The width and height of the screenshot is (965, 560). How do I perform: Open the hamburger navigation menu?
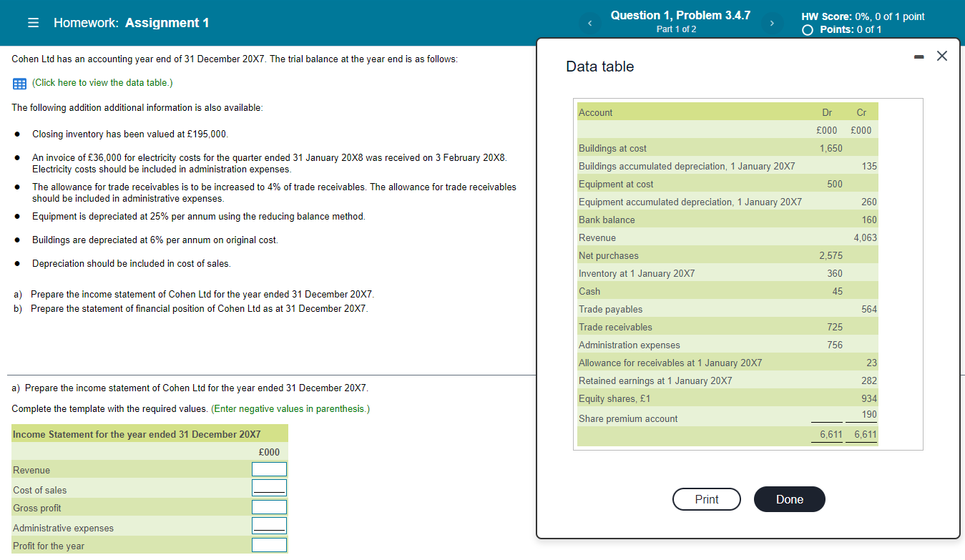point(33,22)
